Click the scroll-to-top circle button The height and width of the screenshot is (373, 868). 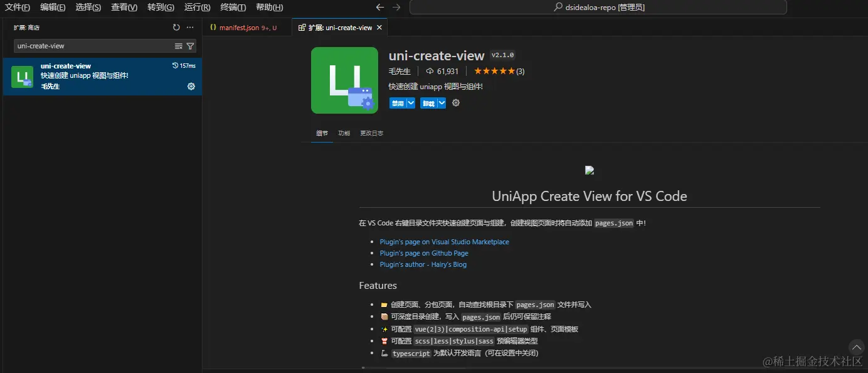pos(856,347)
